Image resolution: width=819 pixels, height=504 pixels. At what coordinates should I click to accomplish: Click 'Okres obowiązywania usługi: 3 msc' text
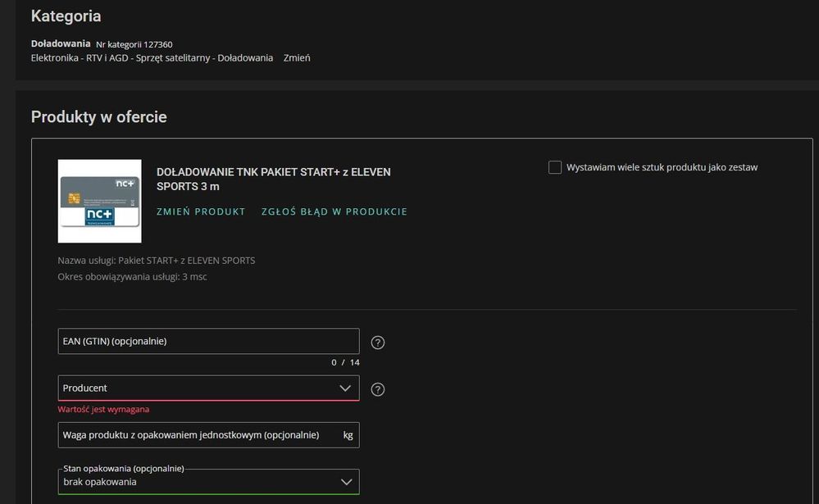tap(132, 277)
